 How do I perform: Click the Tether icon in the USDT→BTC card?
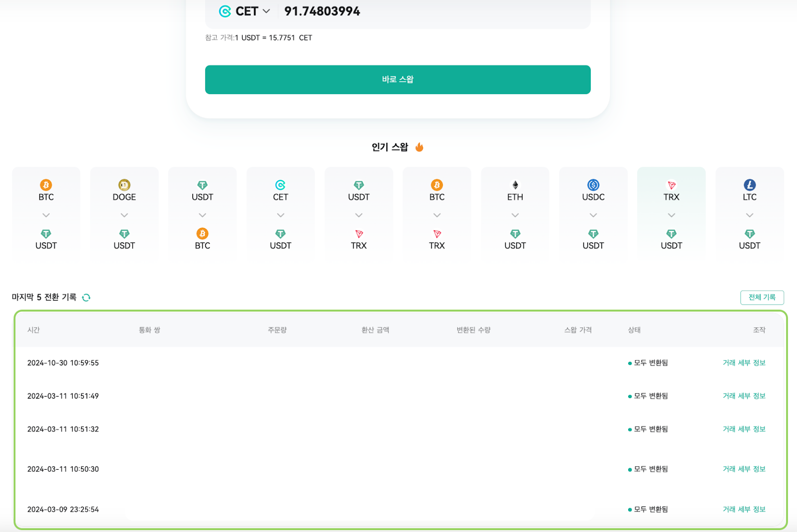pos(202,185)
